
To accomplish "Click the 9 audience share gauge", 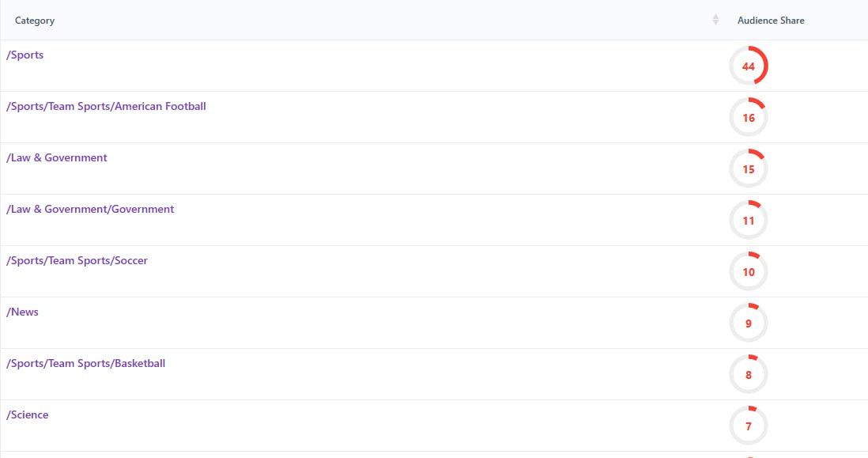I will pos(749,324).
